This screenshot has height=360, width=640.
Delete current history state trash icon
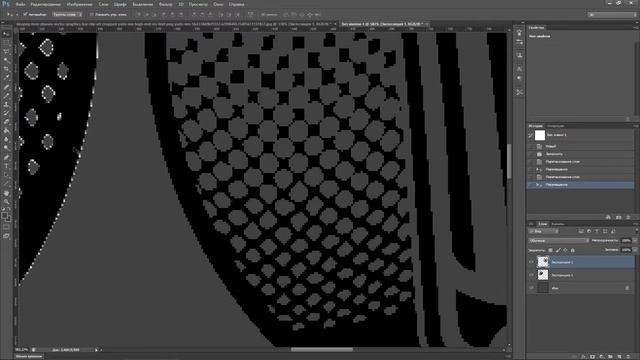628,218
